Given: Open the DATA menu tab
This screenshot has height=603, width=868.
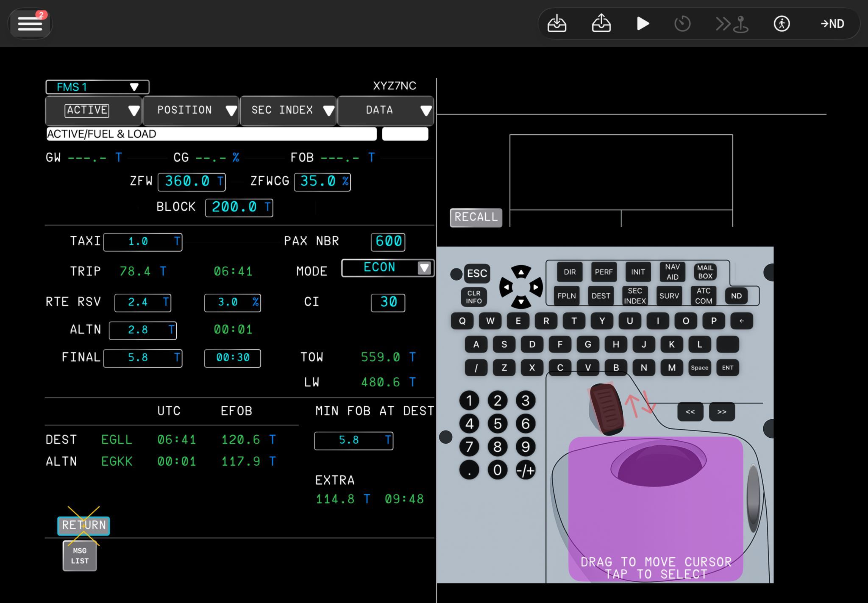Looking at the screenshot, I should click(x=385, y=111).
